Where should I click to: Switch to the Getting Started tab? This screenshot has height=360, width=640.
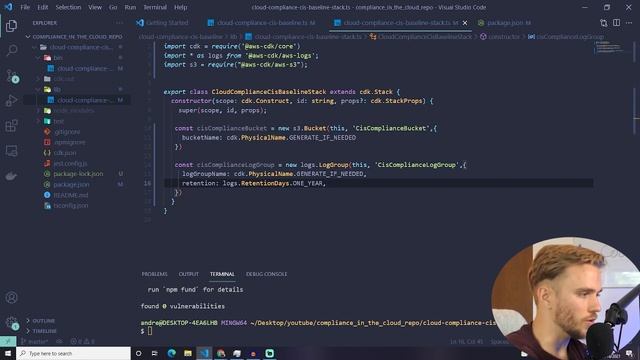tap(163, 23)
